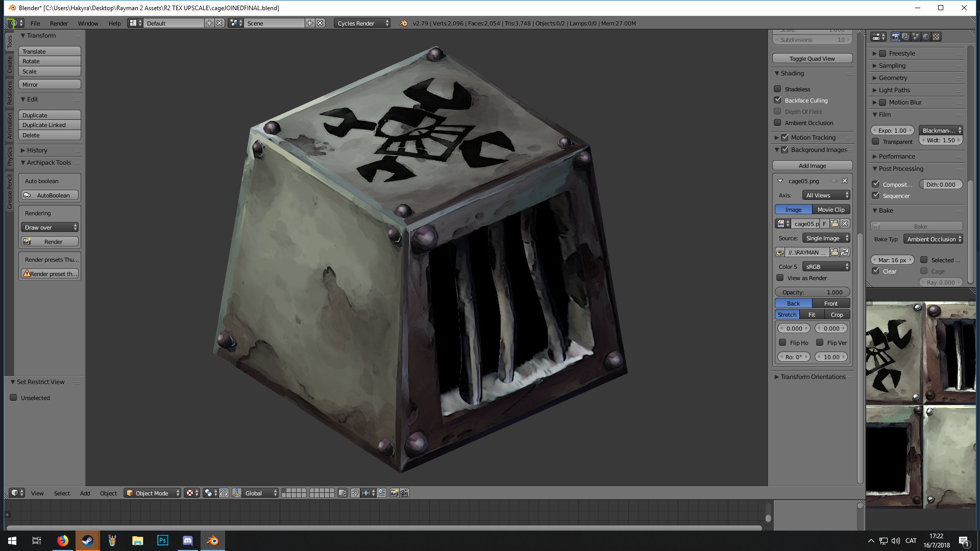Viewport: 980px width, 551px height.
Task: Open the Draw over rendering dropdown
Action: coord(50,227)
